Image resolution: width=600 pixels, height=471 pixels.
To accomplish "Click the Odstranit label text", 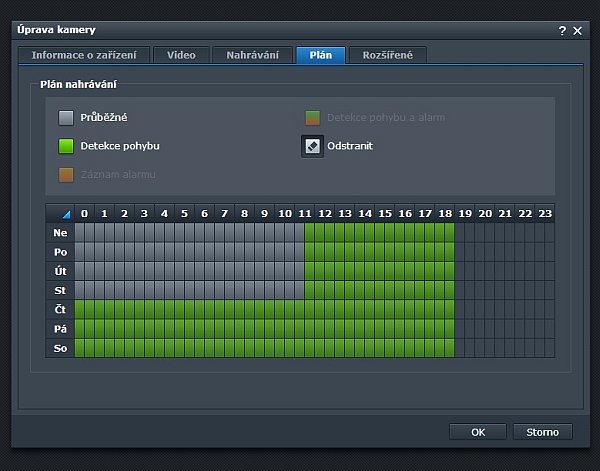I will pos(350,146).
